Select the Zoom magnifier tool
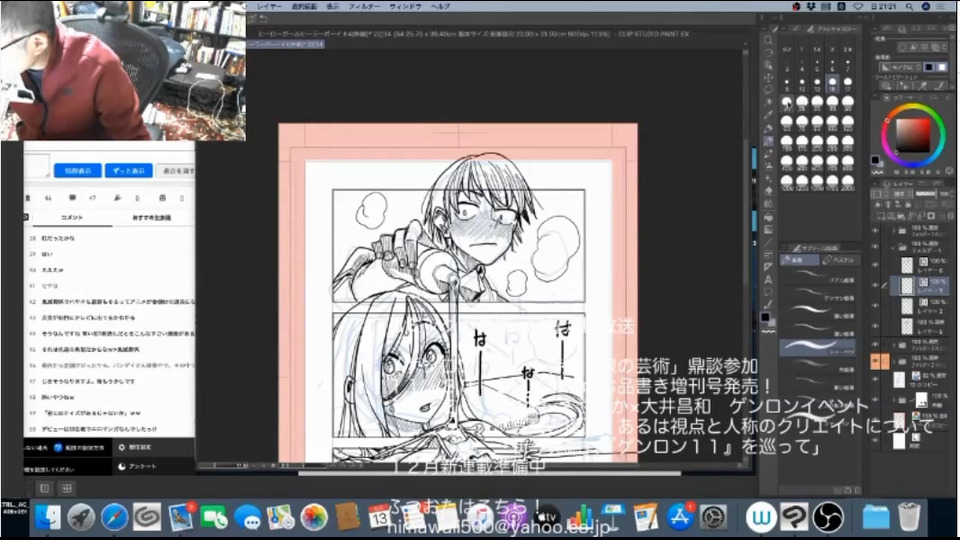Image resolution: width=960 pixels, height=540 pixels. [768, 40]
